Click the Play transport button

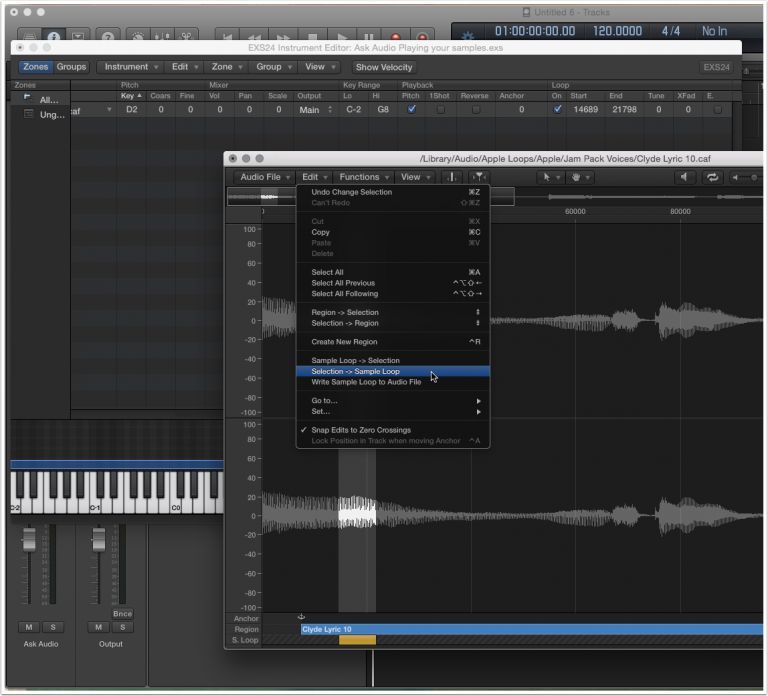(x=342, y=36)
